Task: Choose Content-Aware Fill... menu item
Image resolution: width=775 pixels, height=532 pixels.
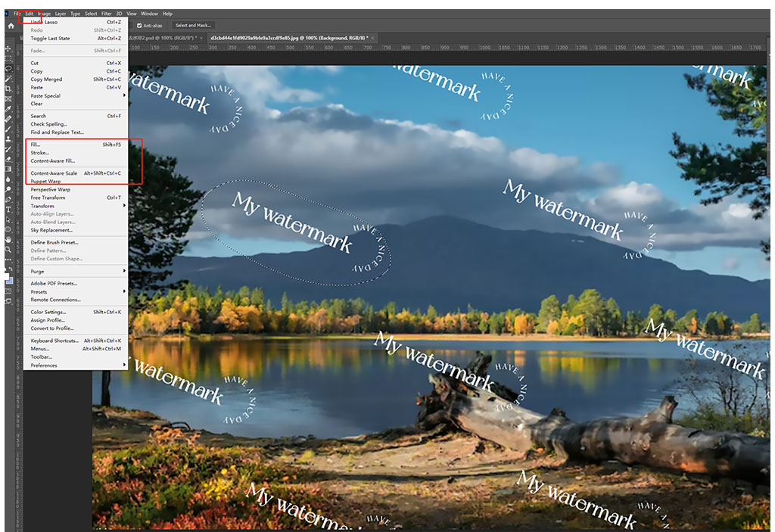Action: point(76,160)
